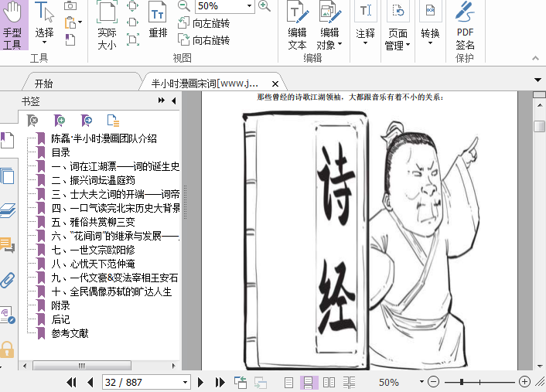Collapse the ribbon with the up chevron
546x392 pixels.
[x=535, y=58]
